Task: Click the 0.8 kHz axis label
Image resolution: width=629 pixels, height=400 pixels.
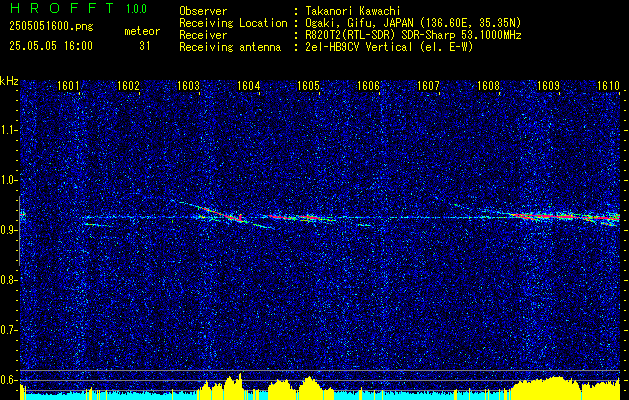Action: [8, 280]
